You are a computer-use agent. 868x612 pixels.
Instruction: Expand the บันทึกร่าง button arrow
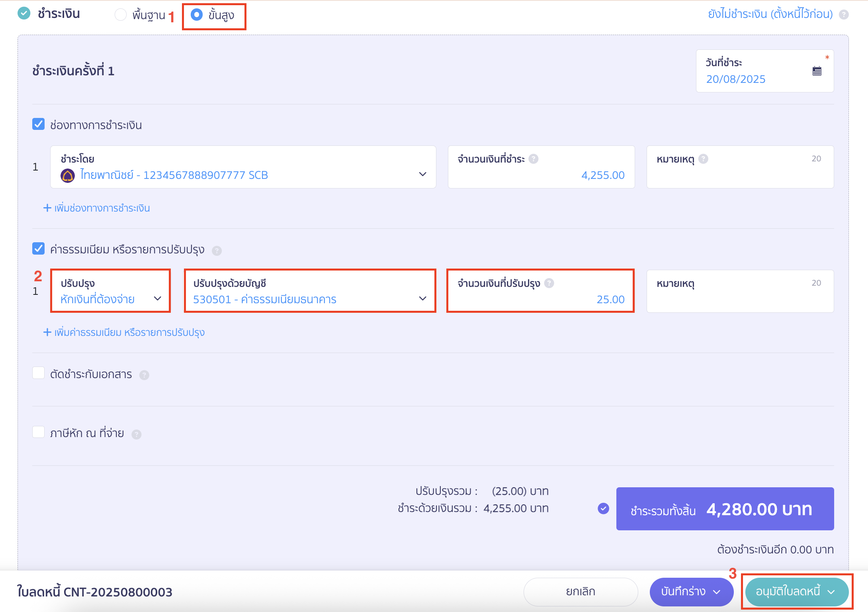pos(717,592)
